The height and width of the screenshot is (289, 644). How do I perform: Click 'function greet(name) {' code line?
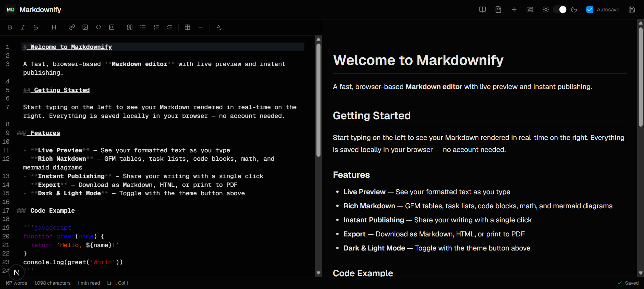tap(64, 236)
